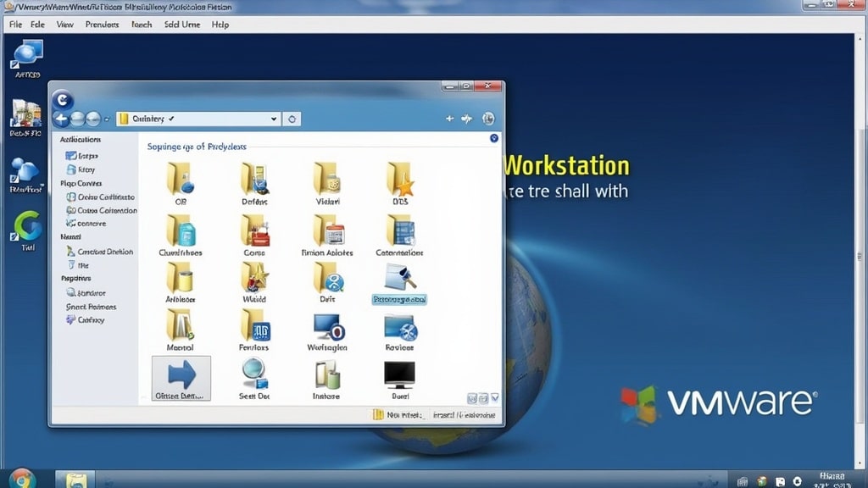Select Ctafnoy in the sidebar
The image size is (868, 488).
coord(86,319)
